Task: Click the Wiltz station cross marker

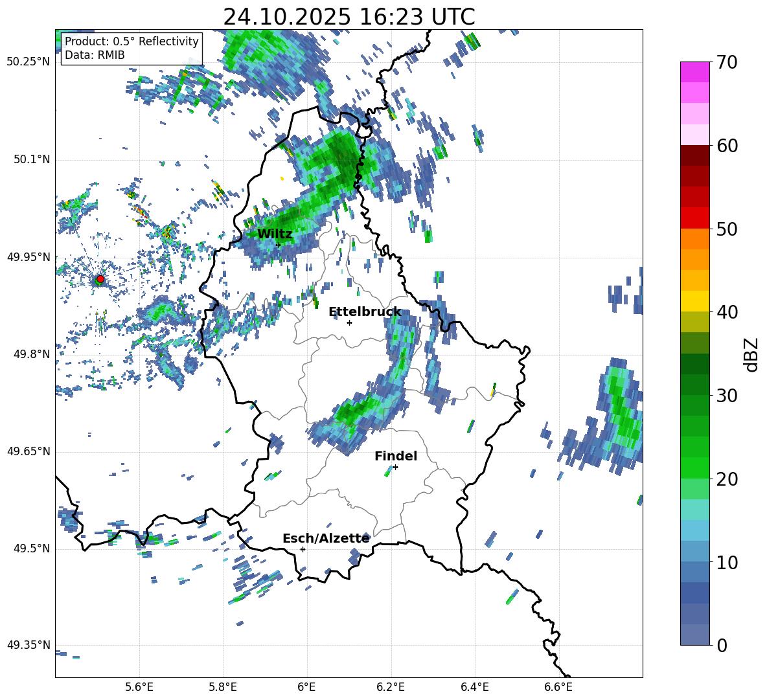Action: click(279, 245)
